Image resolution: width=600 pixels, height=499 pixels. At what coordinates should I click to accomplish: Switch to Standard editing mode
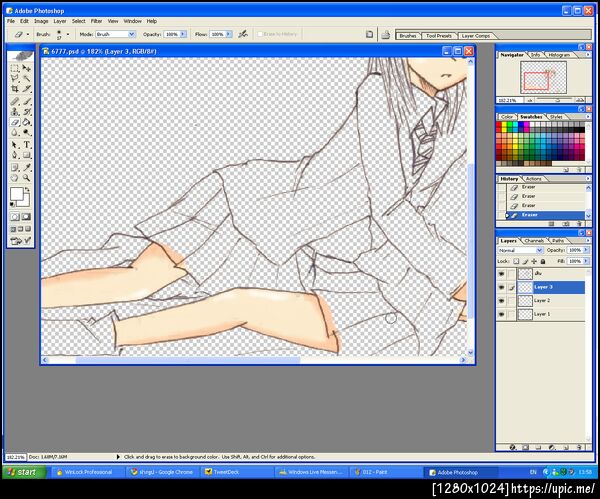[x=15, y=217]
